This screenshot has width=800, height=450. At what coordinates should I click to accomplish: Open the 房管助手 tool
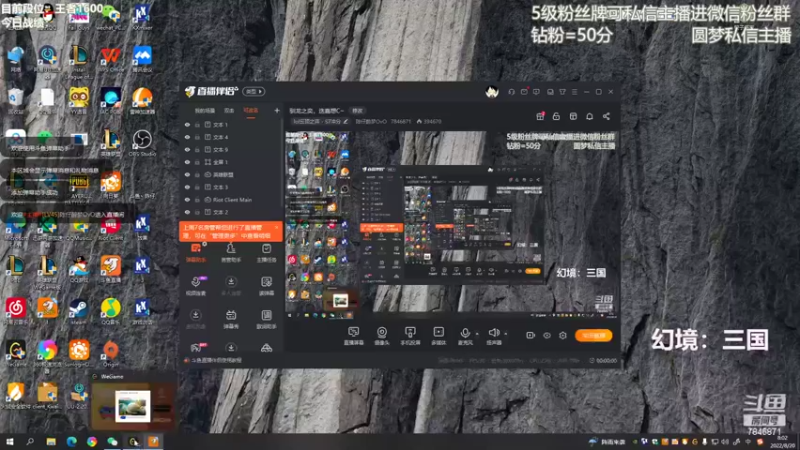click(x=231, y=253)
